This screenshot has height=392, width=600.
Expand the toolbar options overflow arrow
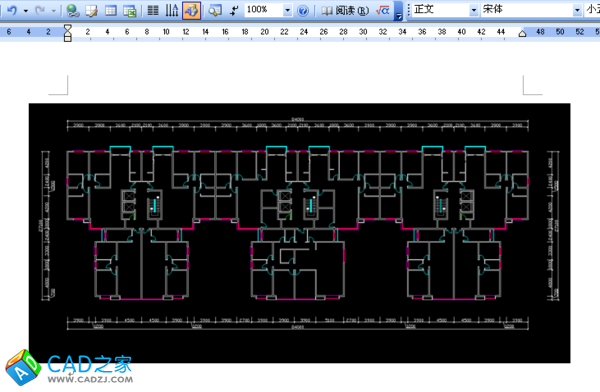coord(399,11)
